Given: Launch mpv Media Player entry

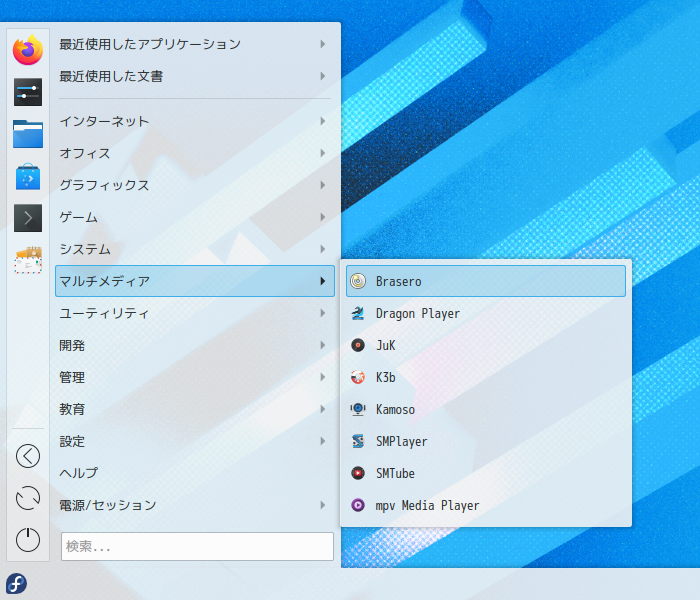Looking at the screenshot, I should click(x=486, y=505).
